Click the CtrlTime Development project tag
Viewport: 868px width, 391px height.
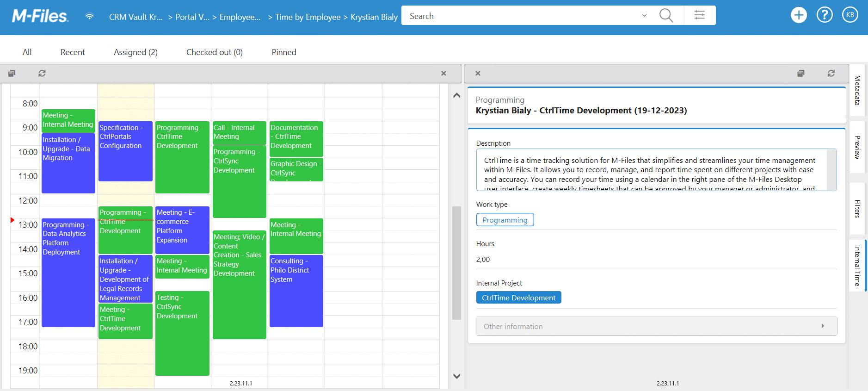tap(519, 298)
